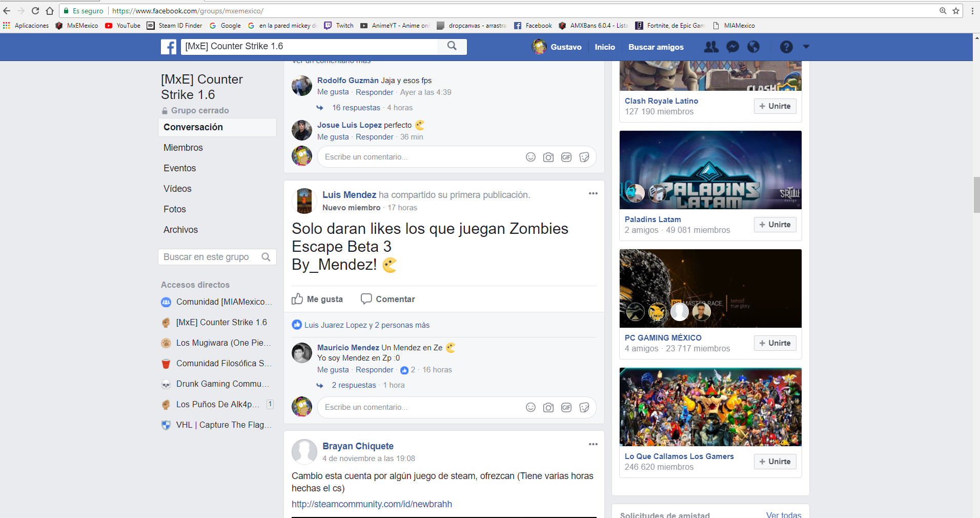Open the Fotos section
The width and height of the screenshot is (980, 518).
click(x=175, y=209)
